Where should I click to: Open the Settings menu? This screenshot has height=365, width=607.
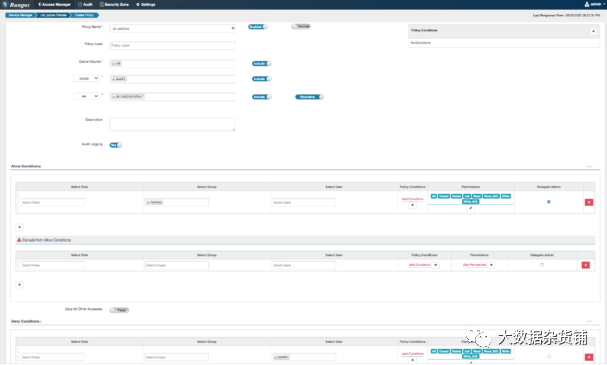pyautogui.click(x=146, y=5)
